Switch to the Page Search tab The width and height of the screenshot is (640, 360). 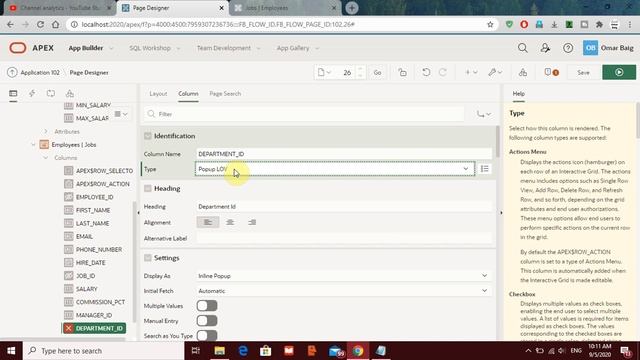click(225, 93)
